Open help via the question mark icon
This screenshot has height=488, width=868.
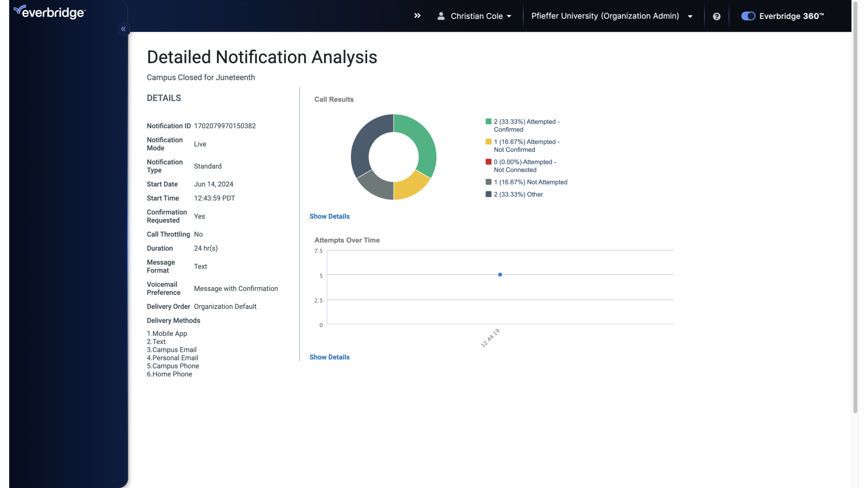coord(717,16)
